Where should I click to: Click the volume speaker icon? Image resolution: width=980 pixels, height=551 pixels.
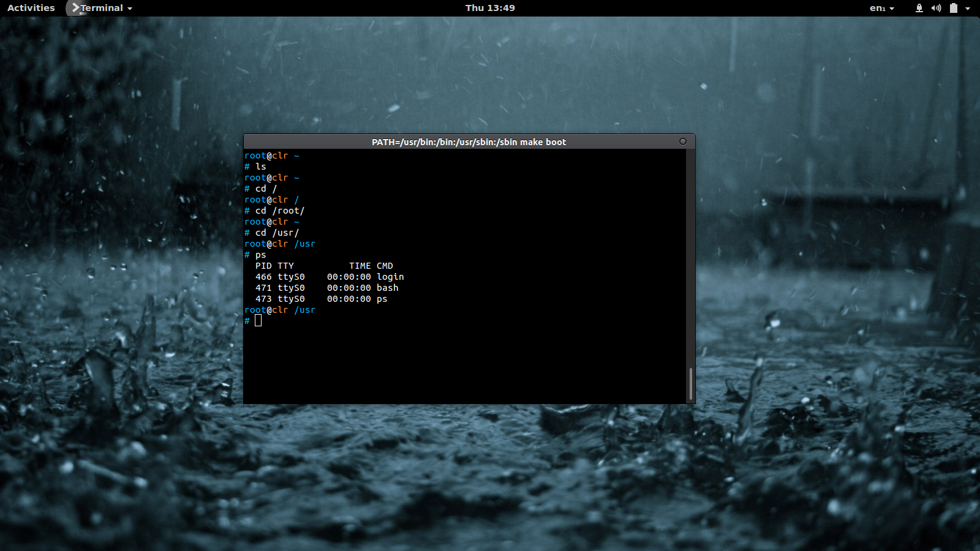tap(936, 8)
